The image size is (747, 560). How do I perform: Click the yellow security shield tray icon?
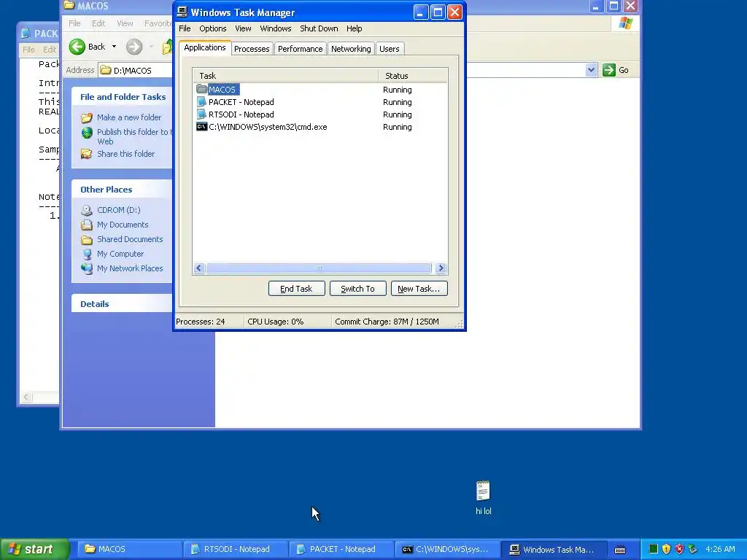tap(667, 549)
